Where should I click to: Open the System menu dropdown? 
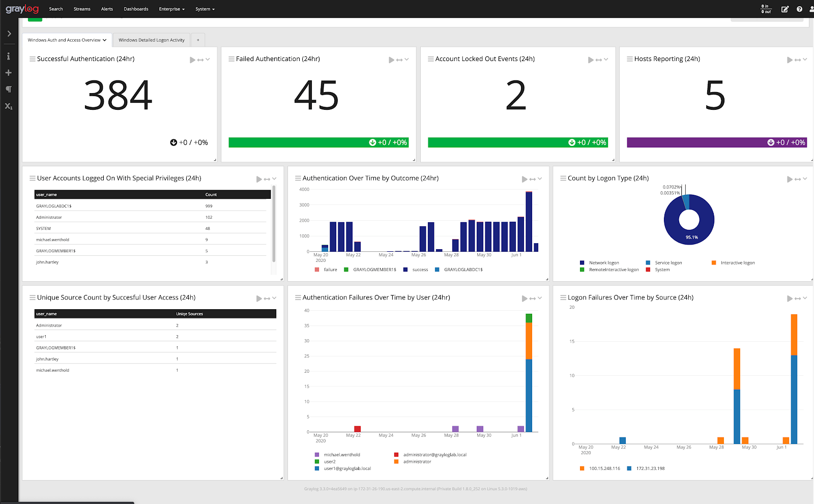pyautogui.click(x=205, y=9)
